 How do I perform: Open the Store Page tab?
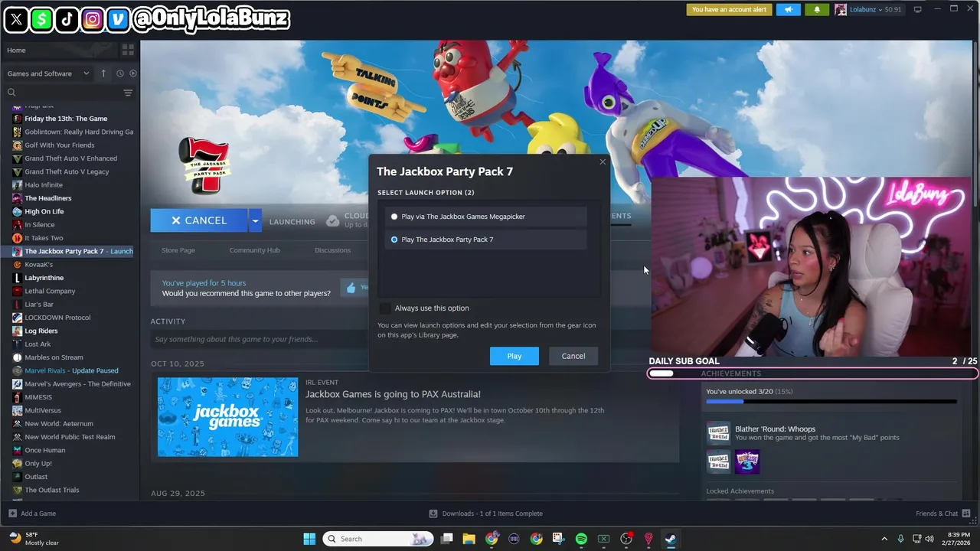[x=178, y=250]
